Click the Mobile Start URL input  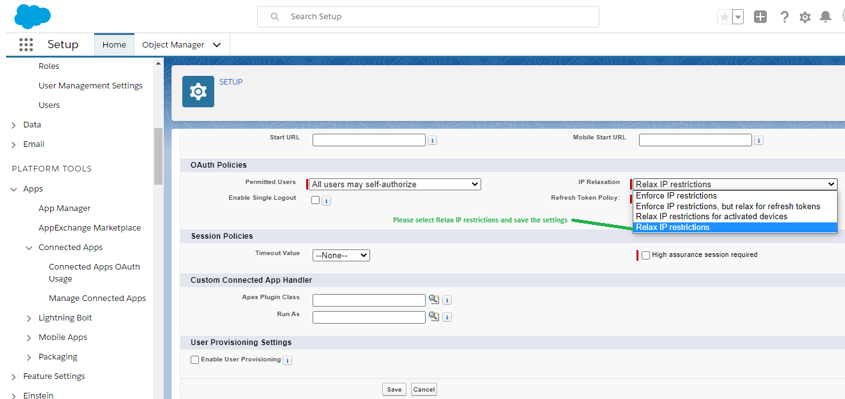pyautogui.click(x=696, y=140)
